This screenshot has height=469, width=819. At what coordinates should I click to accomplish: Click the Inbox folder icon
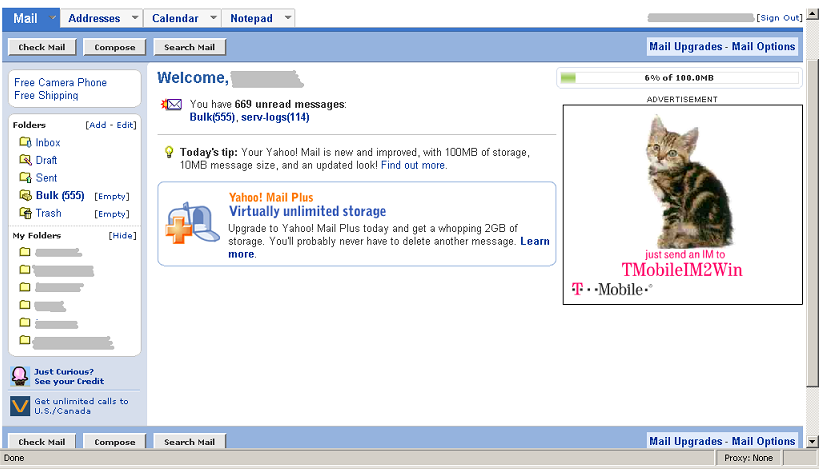pos(25,142)
